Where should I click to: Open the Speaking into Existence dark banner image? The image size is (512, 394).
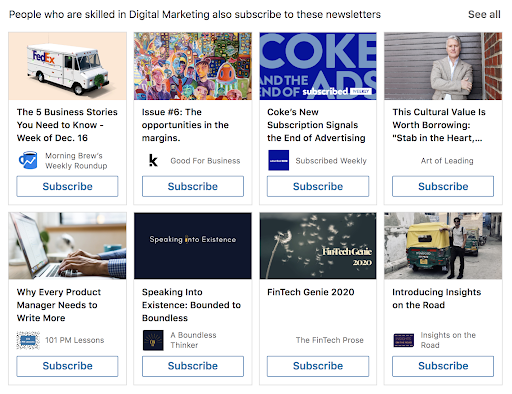pos(193,246)
